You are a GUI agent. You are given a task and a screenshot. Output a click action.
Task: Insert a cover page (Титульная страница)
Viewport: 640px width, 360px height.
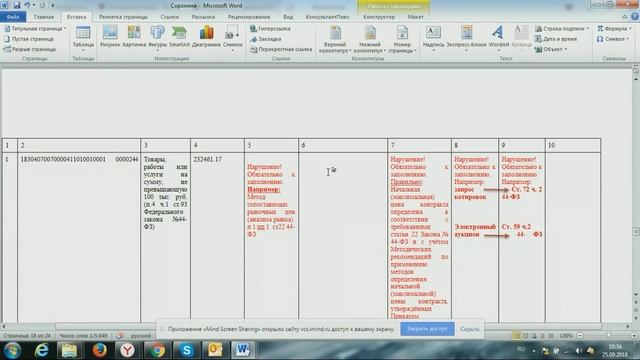pyautogui.click(x=35, y=29)
